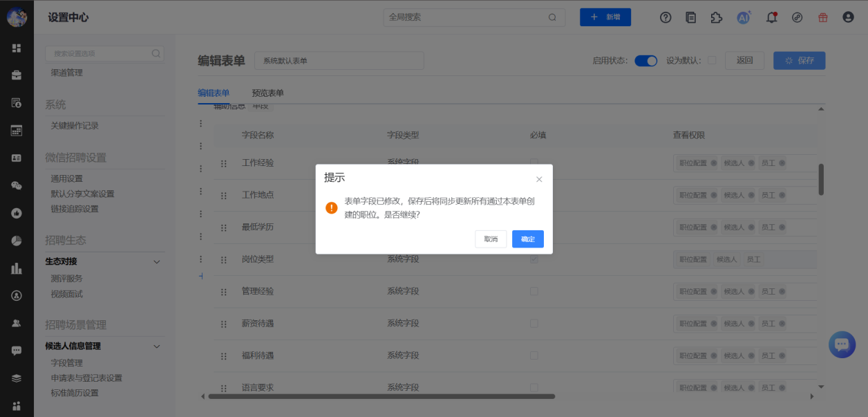Launch the AI assistant icon
Screen dimensions: 868x417
point(744,17)
